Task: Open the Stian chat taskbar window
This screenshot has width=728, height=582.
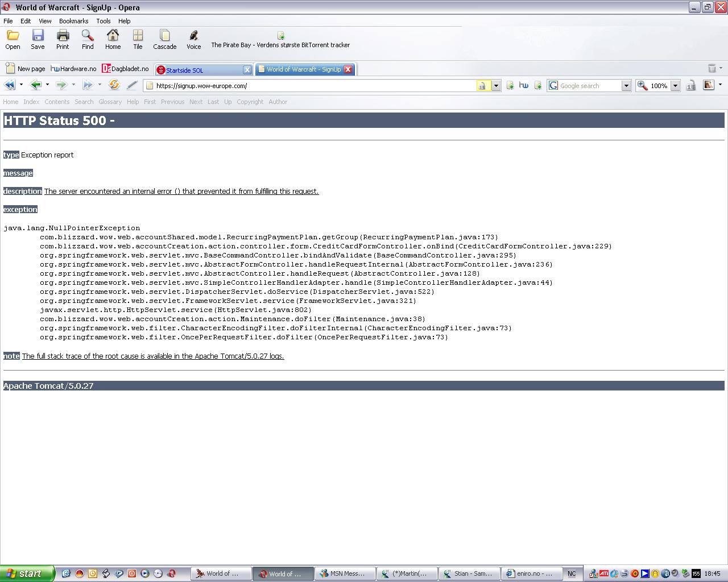Action: [470, 573]
